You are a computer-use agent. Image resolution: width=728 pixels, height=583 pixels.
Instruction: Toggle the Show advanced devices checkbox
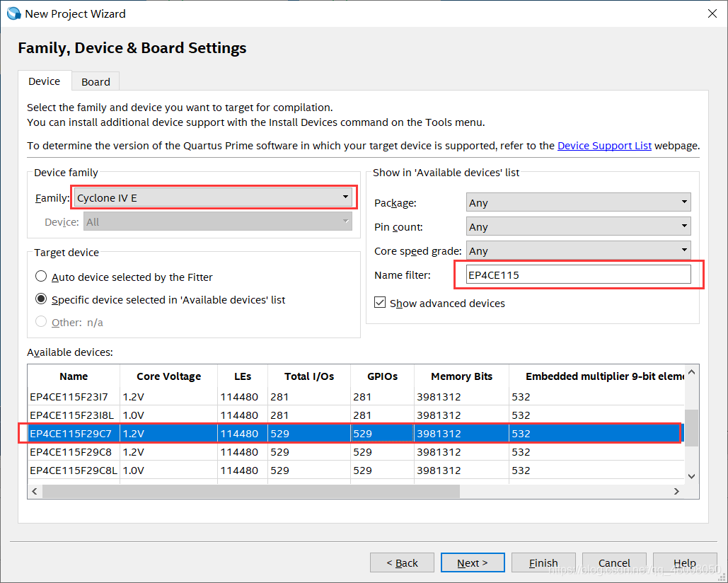(x=380, y=303)
